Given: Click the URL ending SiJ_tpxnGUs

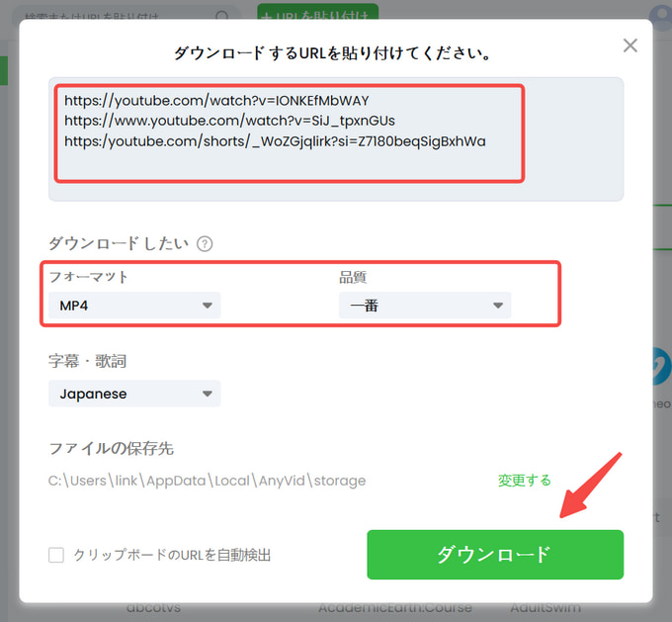Looking at the screenshot, I should (229, 121).
